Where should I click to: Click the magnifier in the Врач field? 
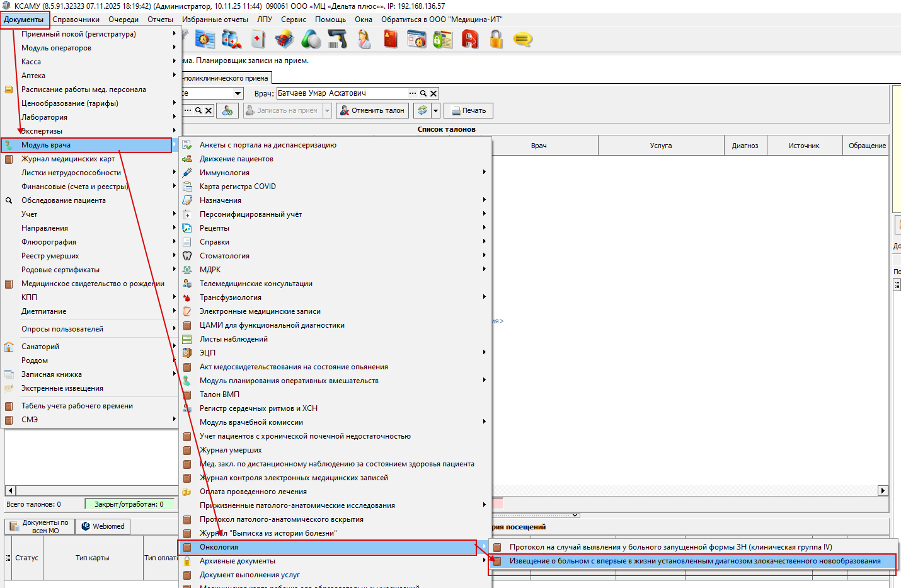(423, 93)
